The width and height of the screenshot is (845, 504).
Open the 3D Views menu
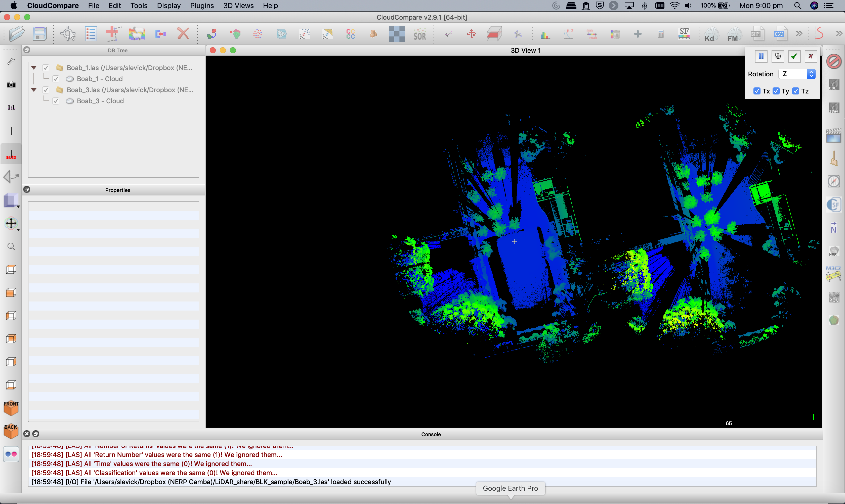coord(238,6)
